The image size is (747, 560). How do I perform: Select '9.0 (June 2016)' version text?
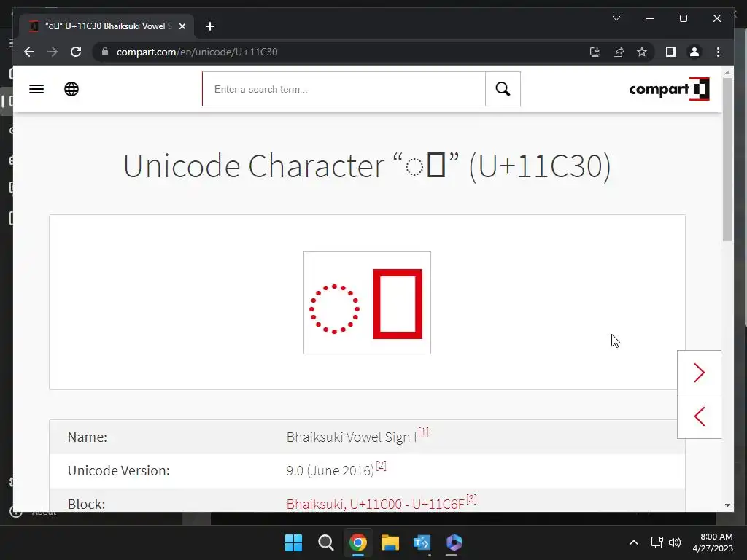330,470
